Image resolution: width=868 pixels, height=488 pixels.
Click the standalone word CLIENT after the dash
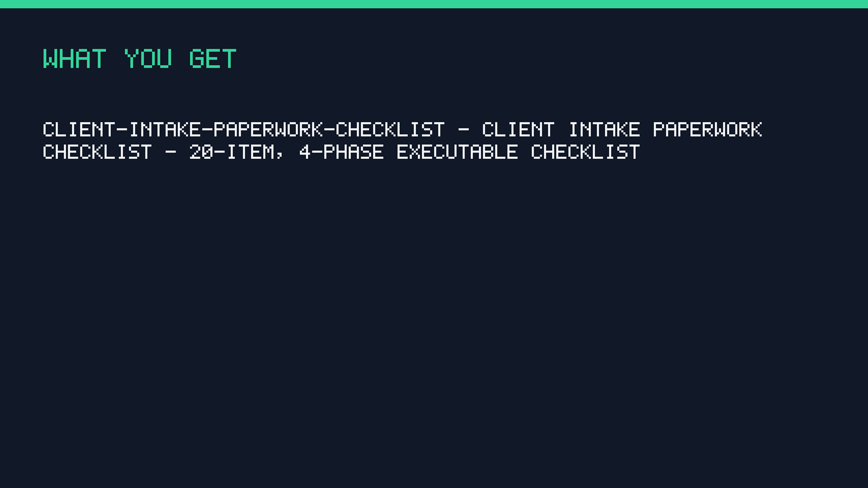[518, 129]
